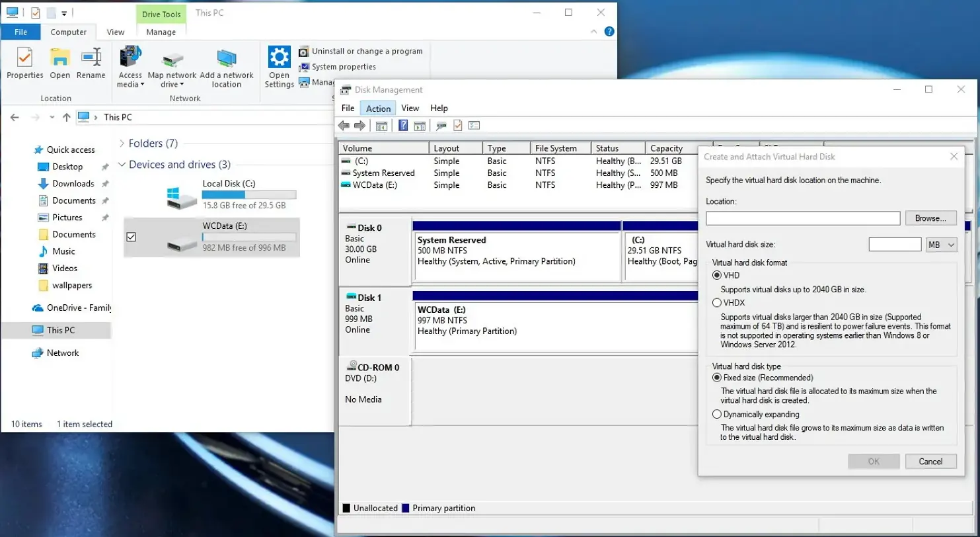
Task: Click the Explorer Back navigation arrow
Action: tap(15, 117)
